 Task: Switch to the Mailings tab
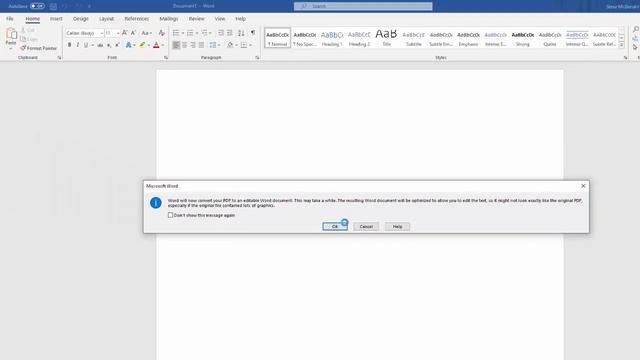(169, 19)
